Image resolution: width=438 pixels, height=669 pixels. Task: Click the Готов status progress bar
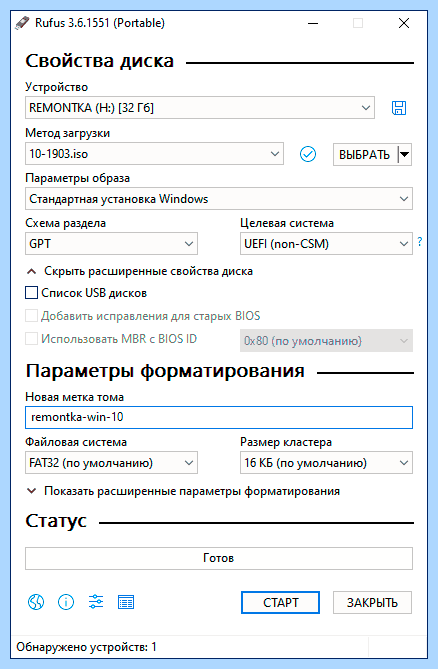click(219, 558)
